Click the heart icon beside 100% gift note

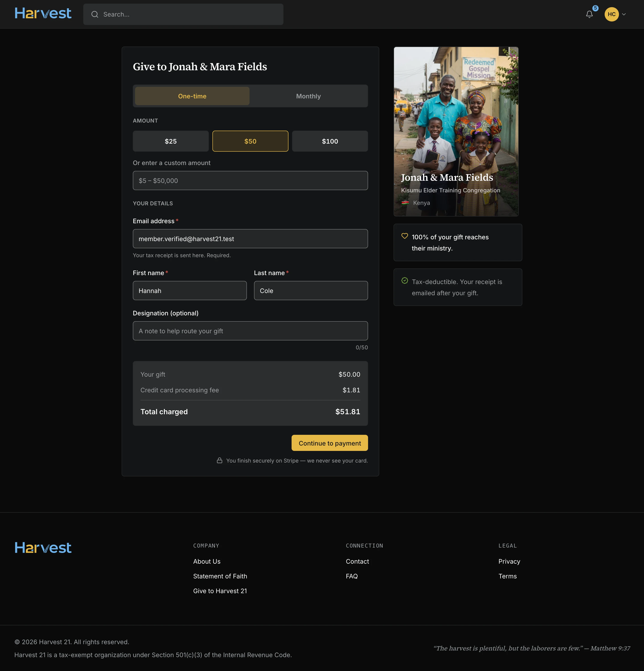point(405,236)
